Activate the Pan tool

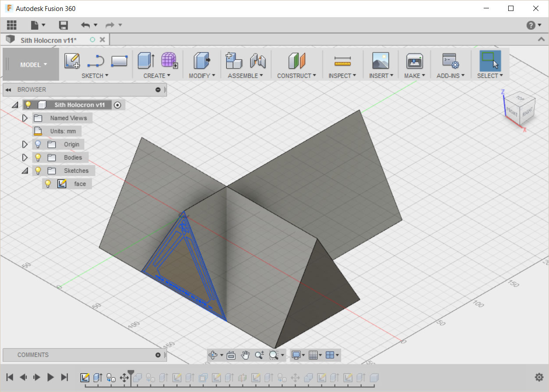pyautogui.click(x=246, y=355)
